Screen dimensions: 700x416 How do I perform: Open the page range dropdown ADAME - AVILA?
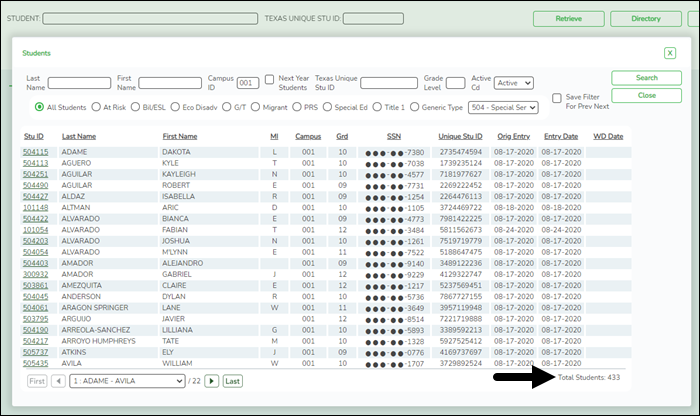click(x=127, y=381)
